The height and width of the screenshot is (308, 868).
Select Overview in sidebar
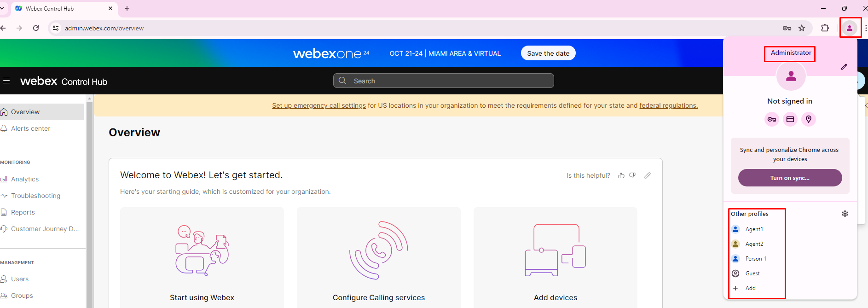(42, 112)
